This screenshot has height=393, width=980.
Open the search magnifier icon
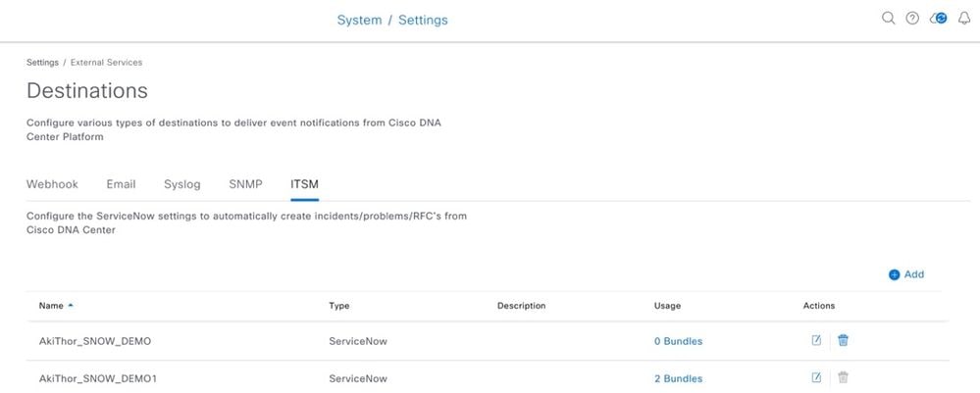[888, 18]
